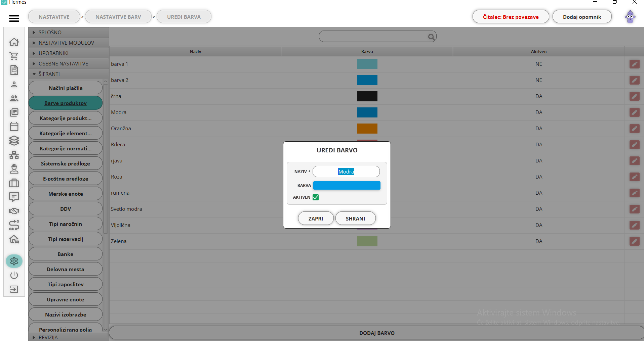Click the logout exit icon in sidebar
644x341 pixels.
coord(14,289)
